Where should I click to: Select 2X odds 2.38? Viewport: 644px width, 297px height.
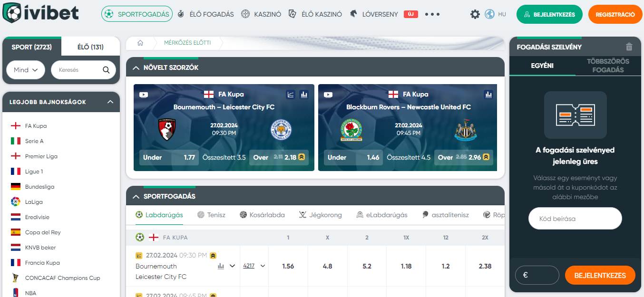485,266
